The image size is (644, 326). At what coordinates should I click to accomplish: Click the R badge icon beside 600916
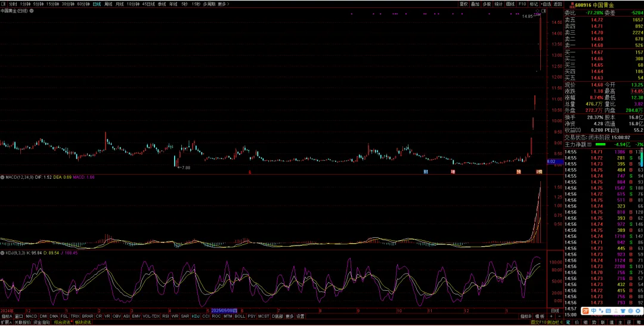[x=572, y=5]
